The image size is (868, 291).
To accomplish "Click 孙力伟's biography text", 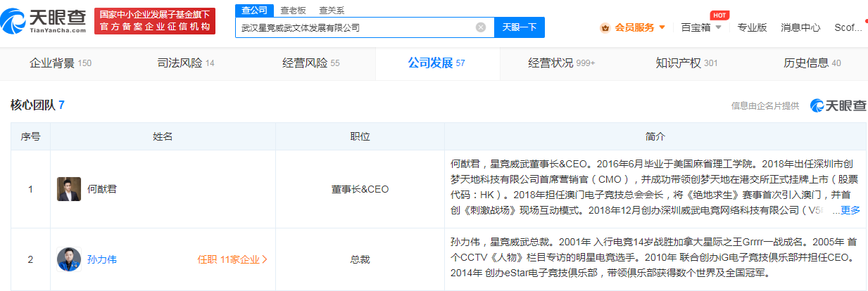I will pyautogui.click(x=654, y=257).
